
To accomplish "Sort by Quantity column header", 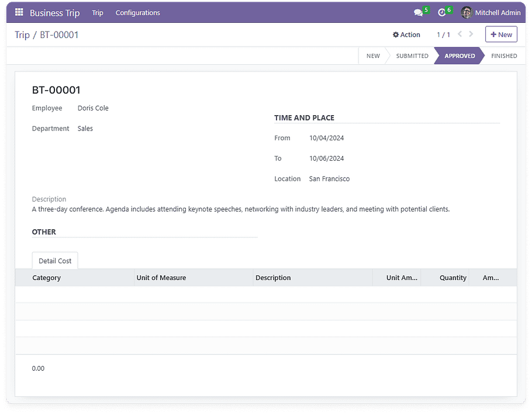I will pyautogui.click(x=452, y=278).
